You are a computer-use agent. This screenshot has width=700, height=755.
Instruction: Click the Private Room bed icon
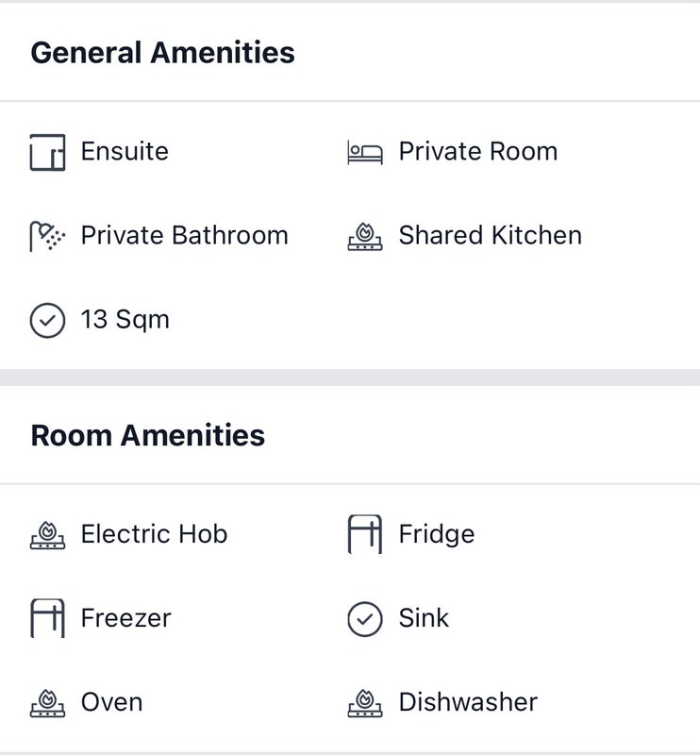pyautogui.click(x=365, y=152)
